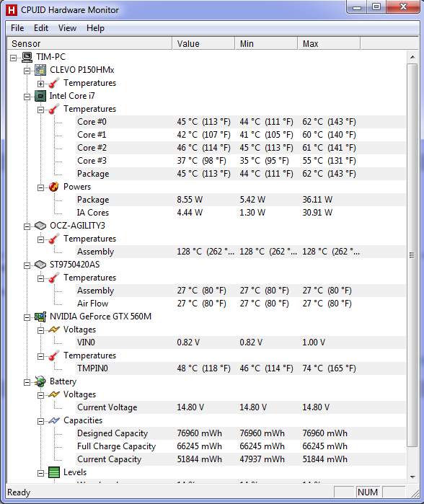Click the scrollbar up arrow
Image resolution: width=424 pixels, height=504 pixels.
[x=412, y=57]
